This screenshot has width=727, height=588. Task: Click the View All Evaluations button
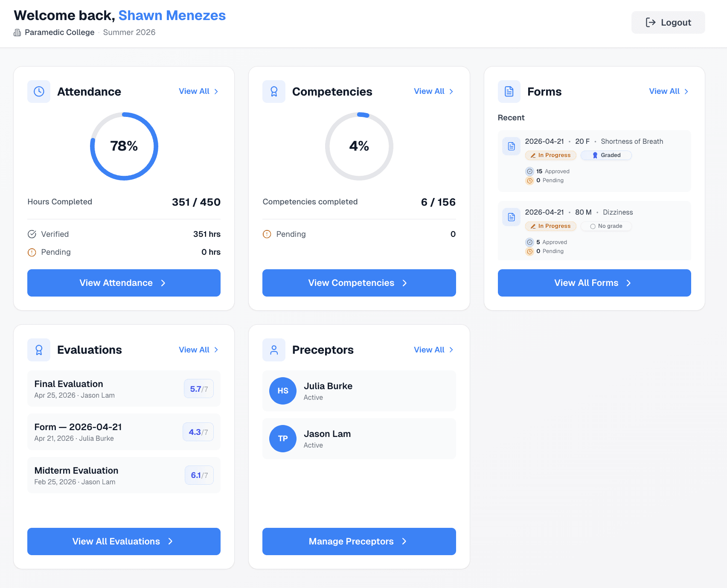124,541
